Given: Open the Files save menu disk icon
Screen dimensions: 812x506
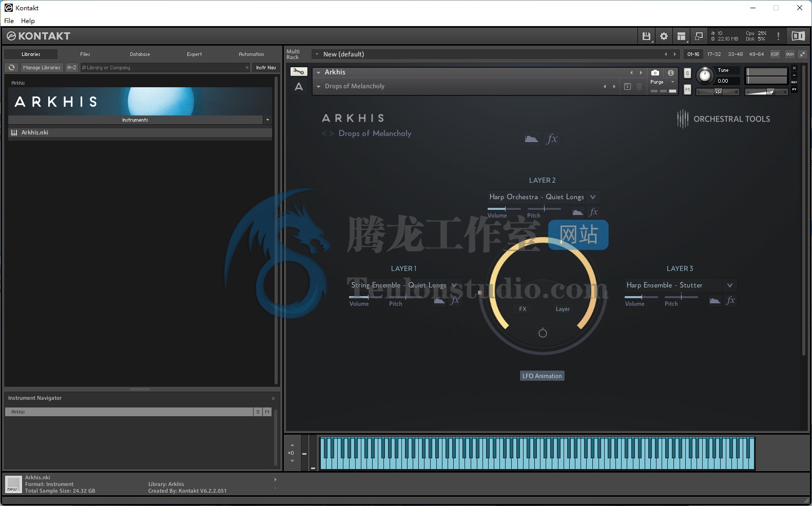Looking at the screenshot, I should coord(646,36).
